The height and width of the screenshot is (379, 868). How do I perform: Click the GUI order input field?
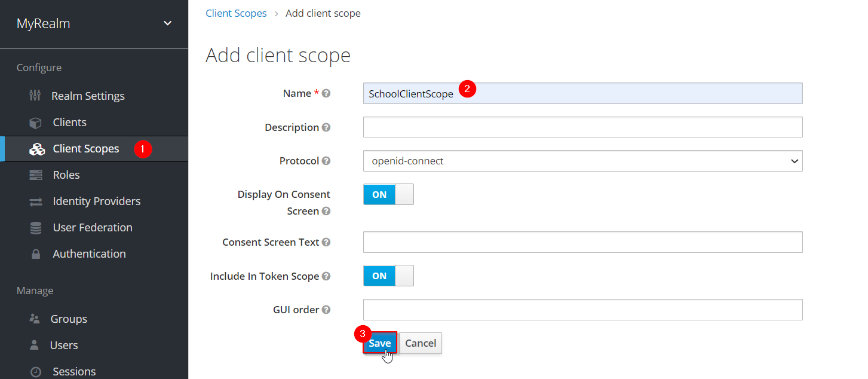pos(582,310)
